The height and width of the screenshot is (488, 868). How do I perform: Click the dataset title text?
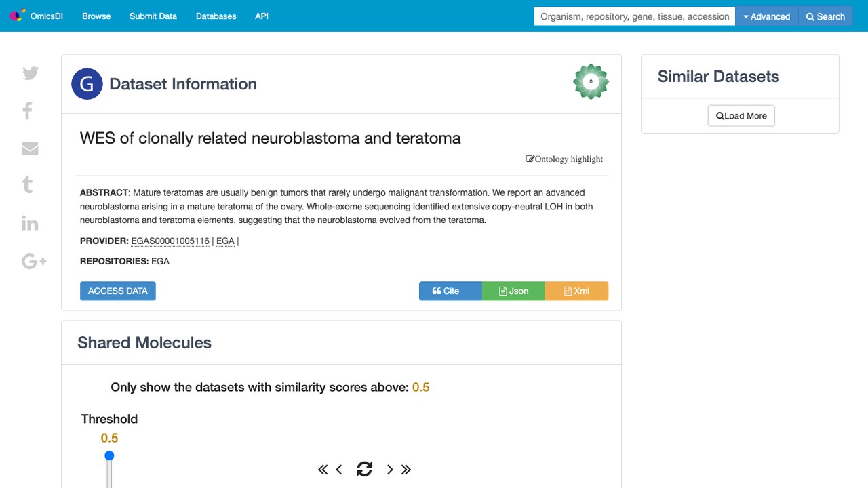[270, 138]
